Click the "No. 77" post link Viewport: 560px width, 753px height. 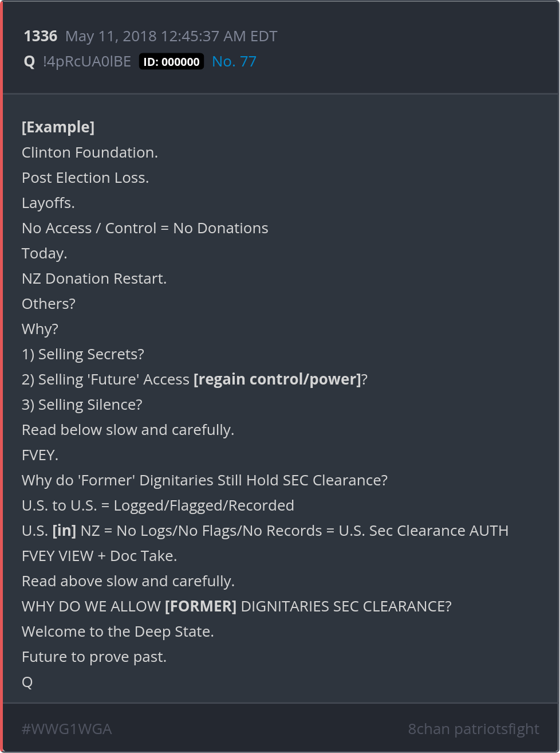coord(234,61)
